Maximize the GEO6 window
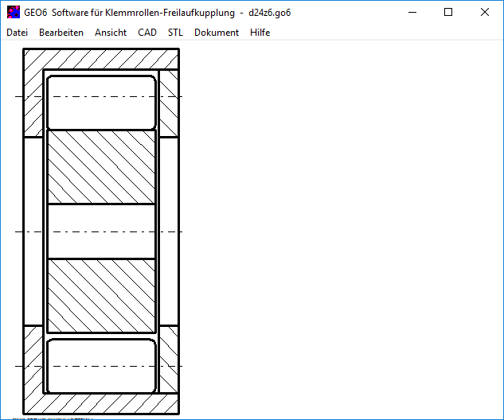504x420 pixels. [x=448, y=13]
